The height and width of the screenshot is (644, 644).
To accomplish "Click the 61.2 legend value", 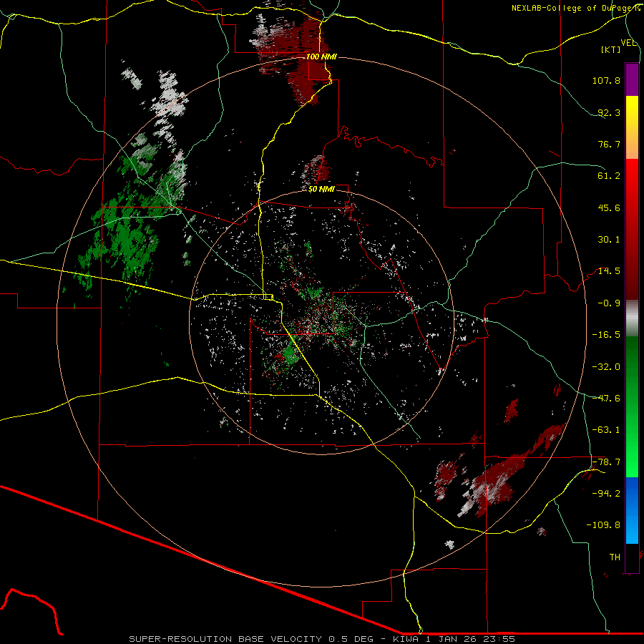I will (609, 176).
